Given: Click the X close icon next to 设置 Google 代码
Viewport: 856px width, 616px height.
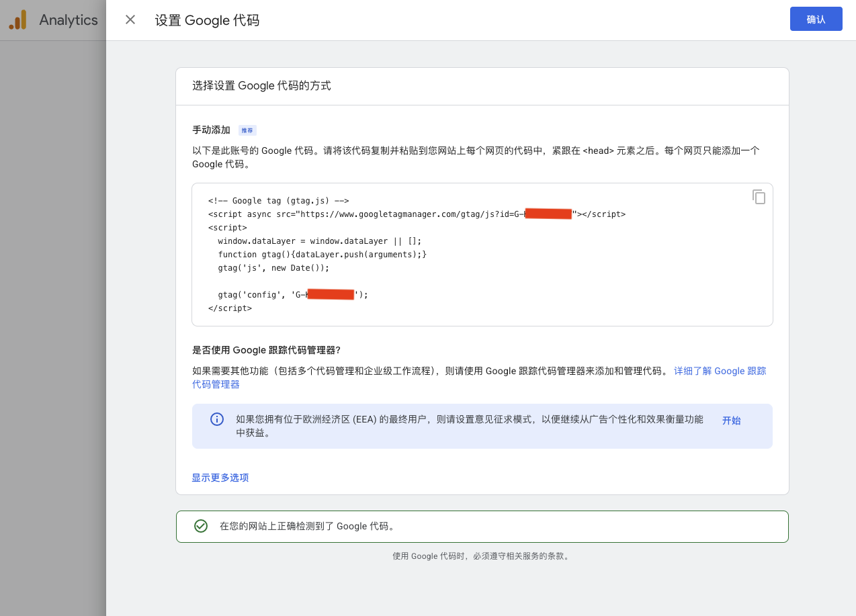Looking at the screenshot, I should pos(130,19).
